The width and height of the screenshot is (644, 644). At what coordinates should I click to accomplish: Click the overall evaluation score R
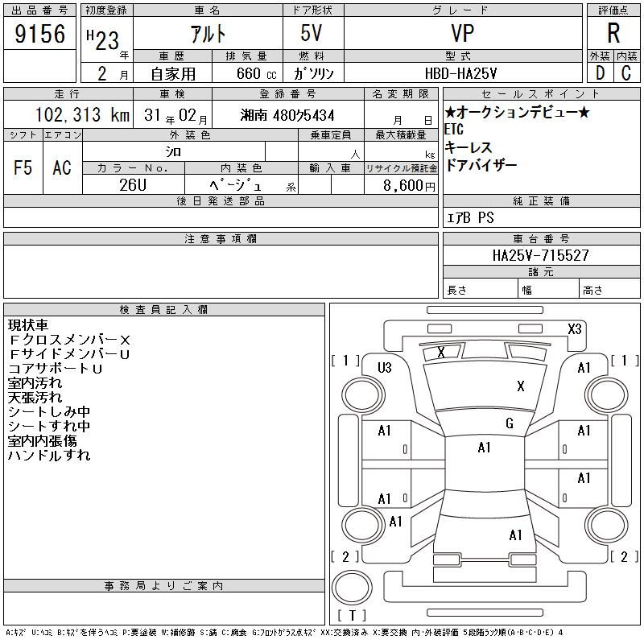click(x=613, y=34)
